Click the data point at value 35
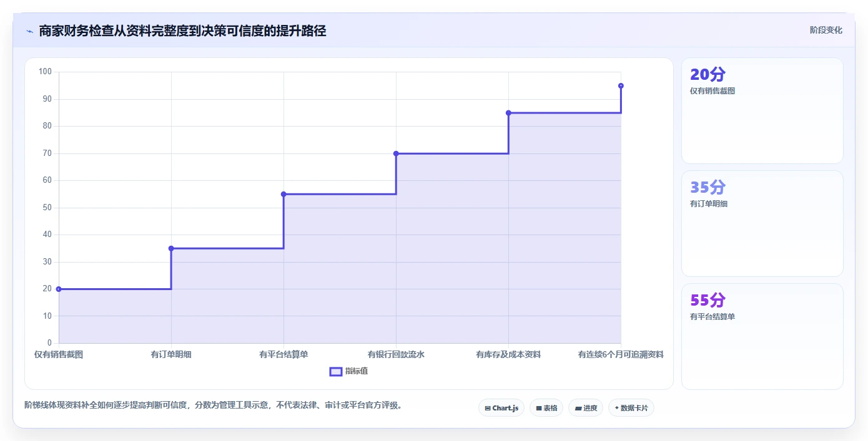 click(x=171, y=248)
